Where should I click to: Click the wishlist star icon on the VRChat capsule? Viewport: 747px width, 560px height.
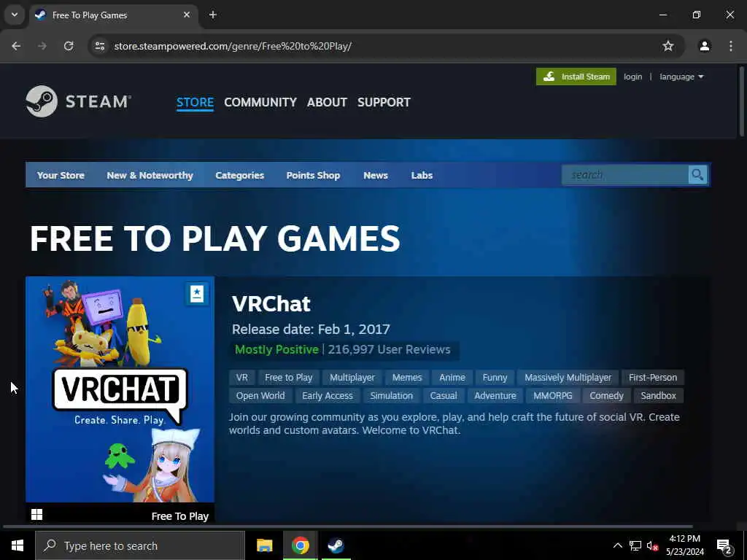click(197, 294)
